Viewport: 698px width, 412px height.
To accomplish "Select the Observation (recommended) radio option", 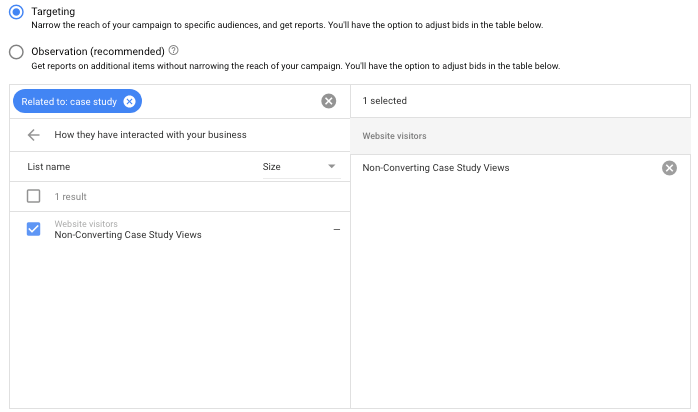I will [16, 51].
